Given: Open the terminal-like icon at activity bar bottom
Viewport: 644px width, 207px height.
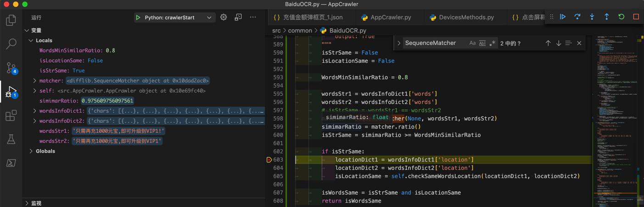Looking at the screenshot, I should coord(11,163).
